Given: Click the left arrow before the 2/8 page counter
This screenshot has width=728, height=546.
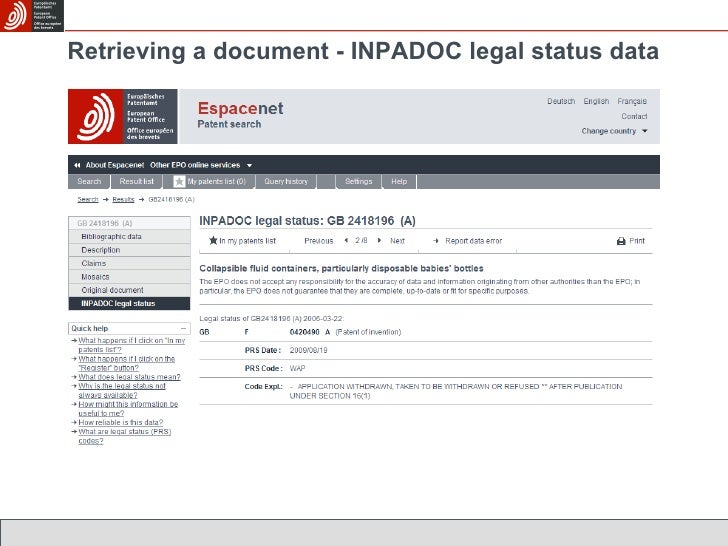Looking at the screenshot, I should (x=346, y=240).
